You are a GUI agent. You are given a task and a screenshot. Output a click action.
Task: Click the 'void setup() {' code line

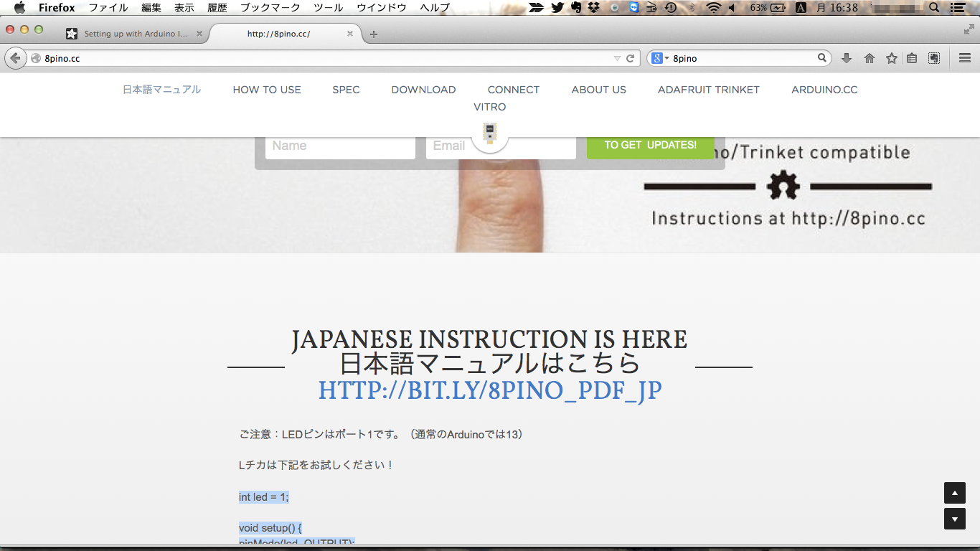click(270, 528)
